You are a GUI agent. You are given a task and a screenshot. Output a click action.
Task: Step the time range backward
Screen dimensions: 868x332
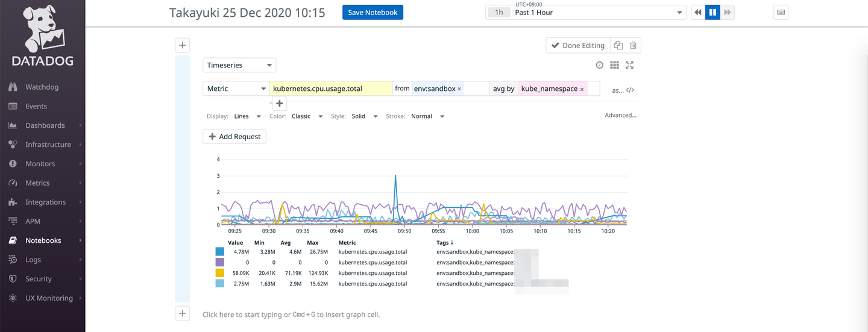tap(697, 13)
